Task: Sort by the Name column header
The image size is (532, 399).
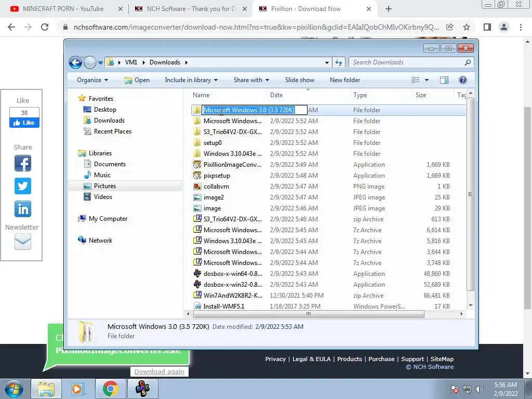Action: coord(201,96)
